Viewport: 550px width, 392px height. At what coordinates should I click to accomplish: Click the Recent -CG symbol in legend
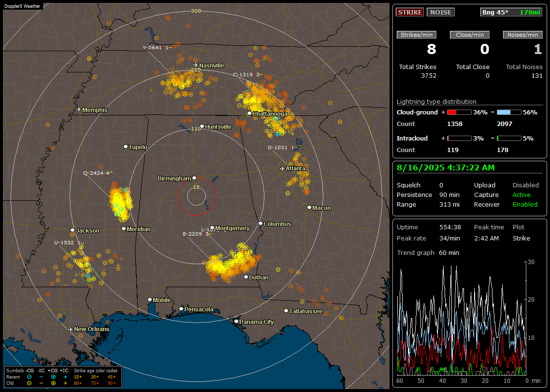pos(29,377)
